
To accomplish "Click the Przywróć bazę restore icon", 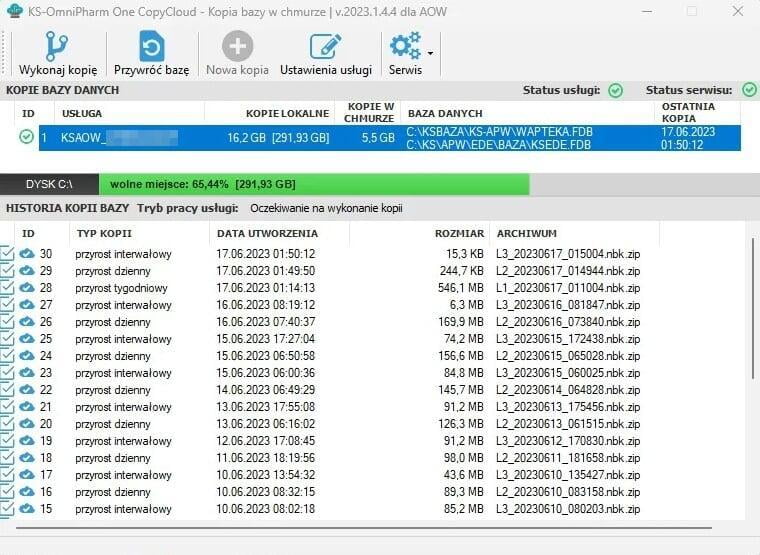I will pos(151,47).
